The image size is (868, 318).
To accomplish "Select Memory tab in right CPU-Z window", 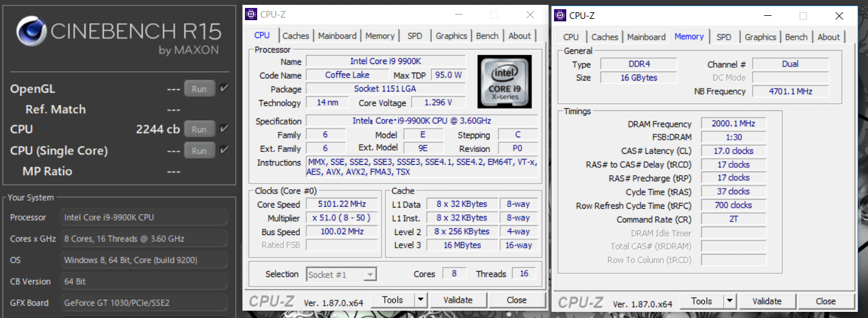I will click(689, 37).
